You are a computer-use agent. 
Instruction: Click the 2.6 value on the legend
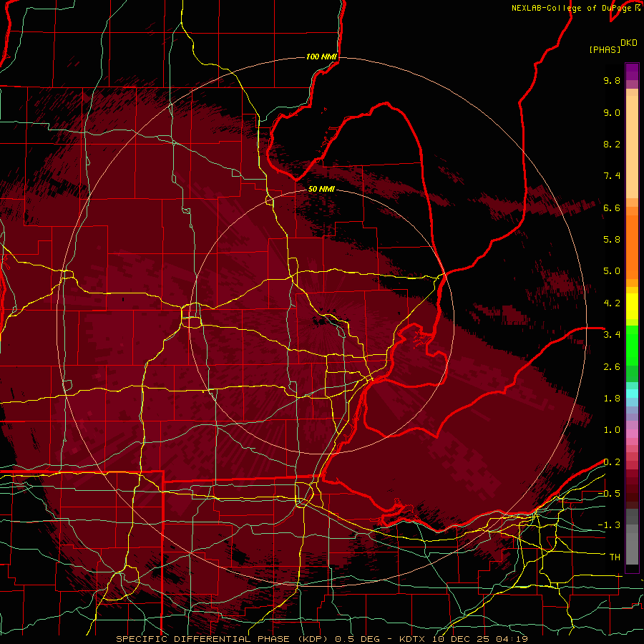(612, 367)
